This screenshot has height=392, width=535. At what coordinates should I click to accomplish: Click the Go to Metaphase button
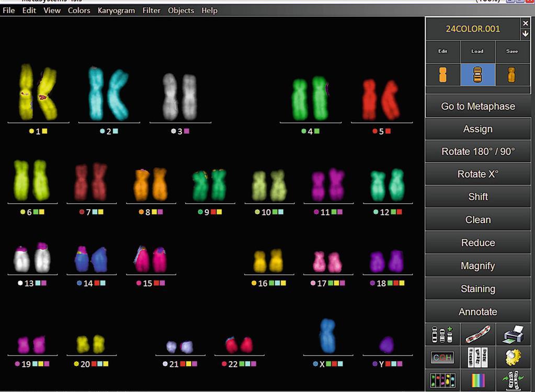tap(477, 106)
